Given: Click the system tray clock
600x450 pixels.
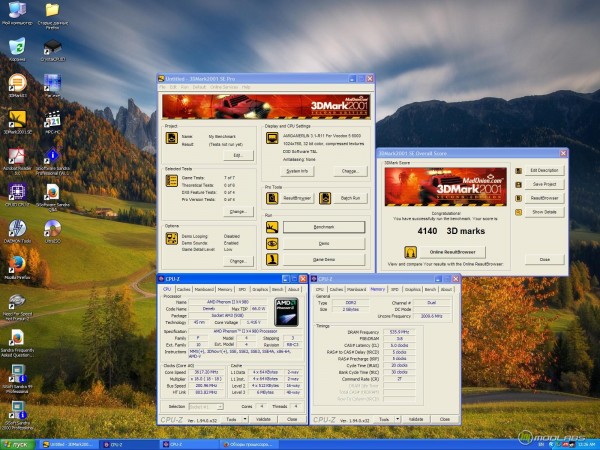Looking at the screenshot, I should (586, 445).
